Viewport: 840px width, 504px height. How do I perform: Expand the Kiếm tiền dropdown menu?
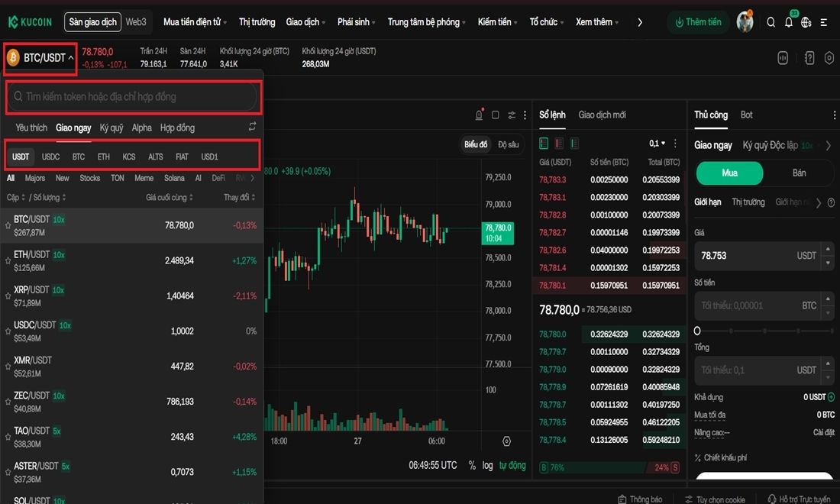click(x=498, y=22)
